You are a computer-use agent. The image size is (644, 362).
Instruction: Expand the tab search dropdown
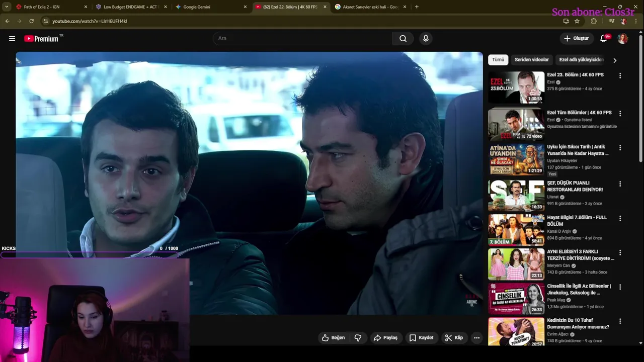click(x=7, y=7)
